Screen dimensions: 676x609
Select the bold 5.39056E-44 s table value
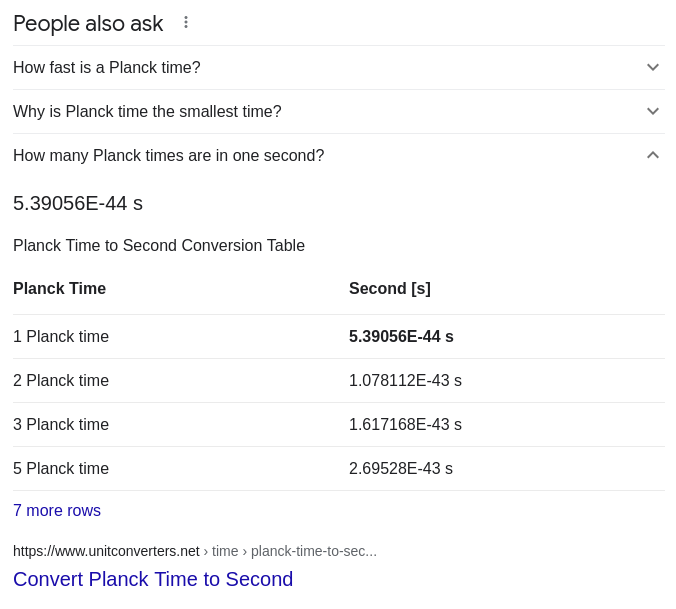[x=401, y=337]
